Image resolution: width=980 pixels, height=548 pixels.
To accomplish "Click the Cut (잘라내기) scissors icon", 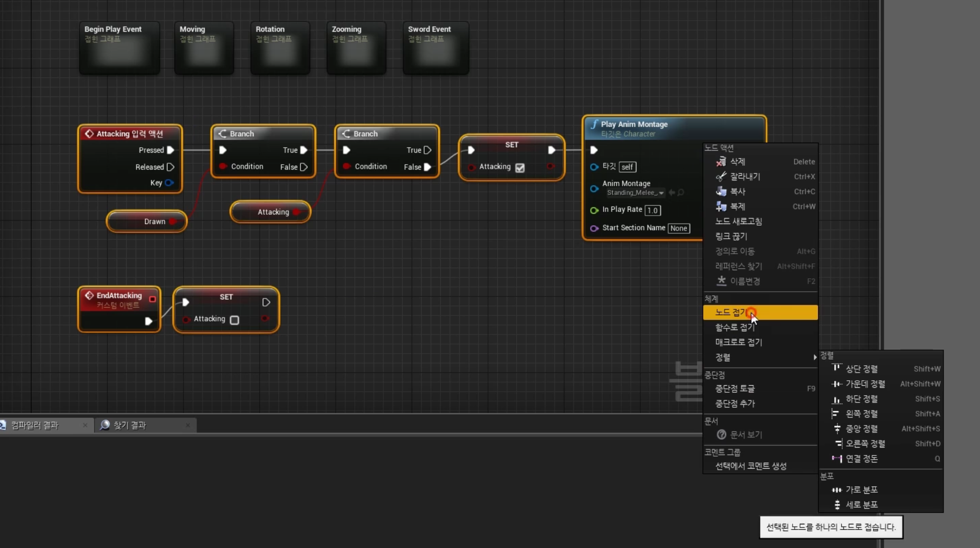I will pyautogui.click(x=721, y=177).
